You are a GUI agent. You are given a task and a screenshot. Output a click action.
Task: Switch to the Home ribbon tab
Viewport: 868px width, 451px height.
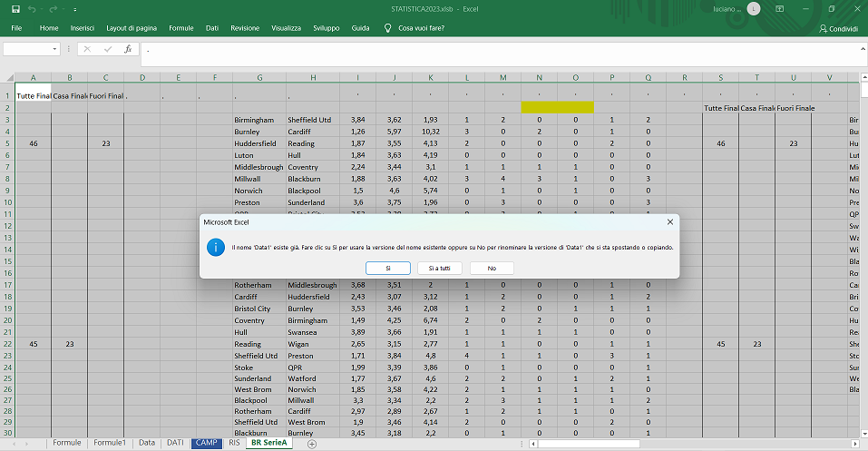pos(49,28)
